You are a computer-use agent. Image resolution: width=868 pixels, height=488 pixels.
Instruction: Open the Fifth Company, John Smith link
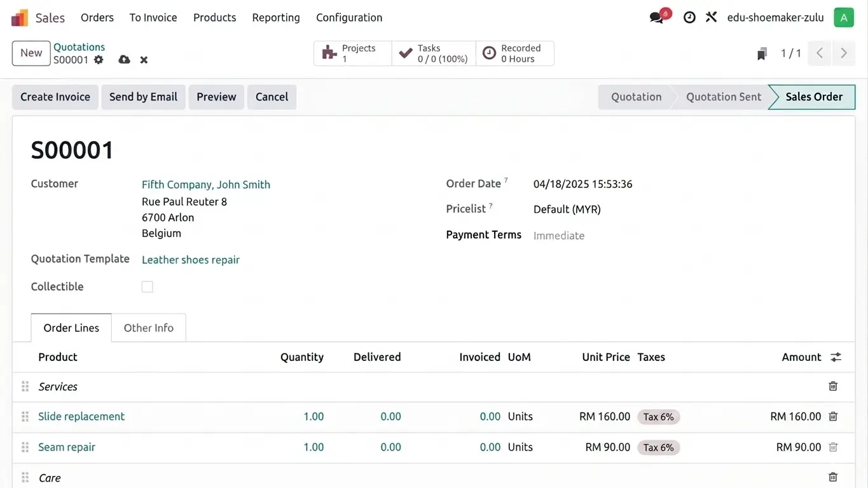(206, 185)
